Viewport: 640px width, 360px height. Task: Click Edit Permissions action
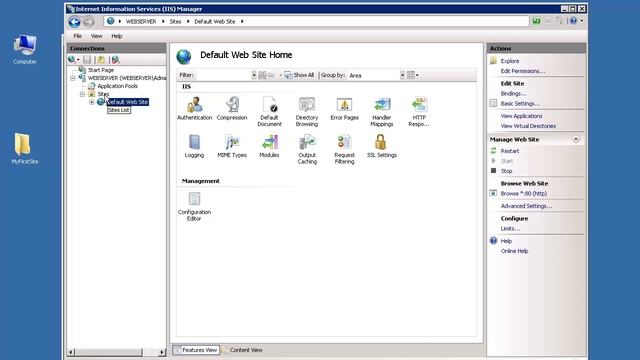(x=522, y=71)
